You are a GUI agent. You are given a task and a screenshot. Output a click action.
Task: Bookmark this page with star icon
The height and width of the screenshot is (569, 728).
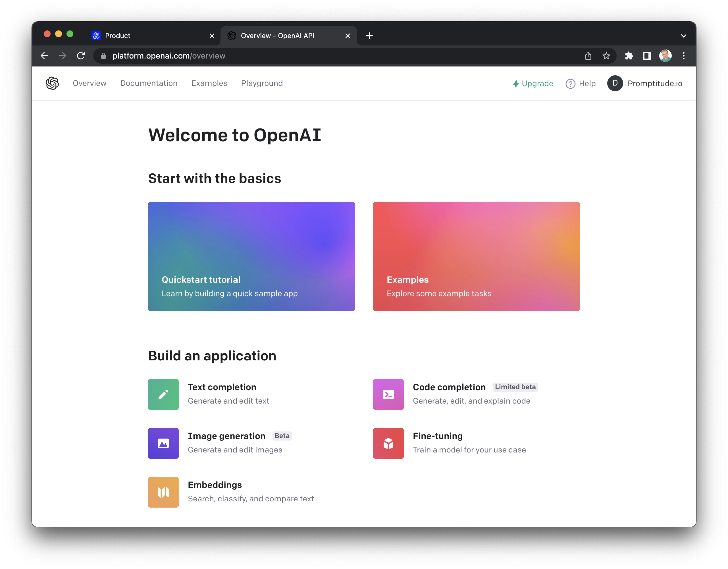point(606,56)
